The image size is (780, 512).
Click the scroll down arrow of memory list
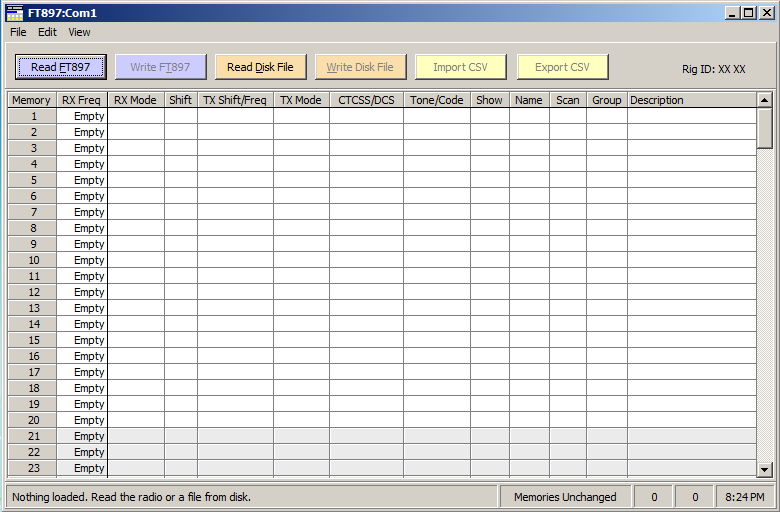click(765, 469)
